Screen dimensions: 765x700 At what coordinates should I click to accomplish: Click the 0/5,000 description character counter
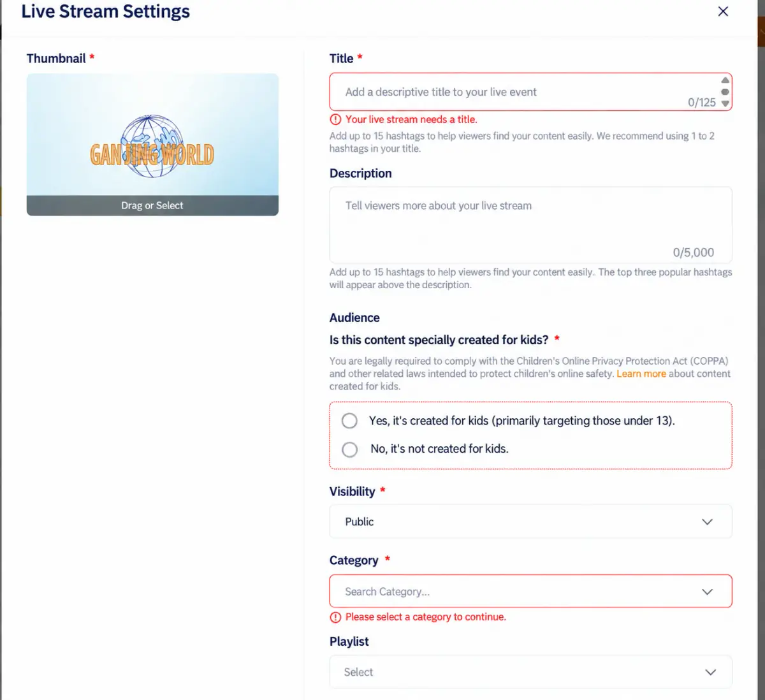point(694,252)
